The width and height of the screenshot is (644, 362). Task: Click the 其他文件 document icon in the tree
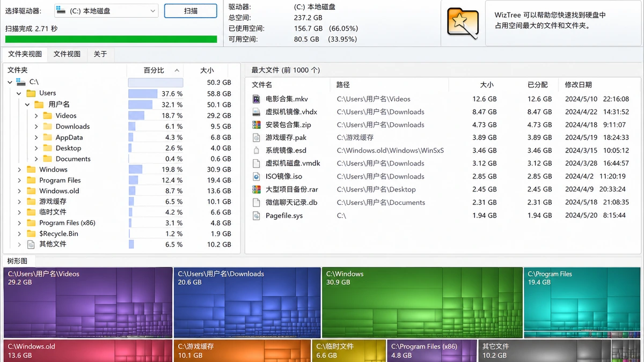coord(32,245)
